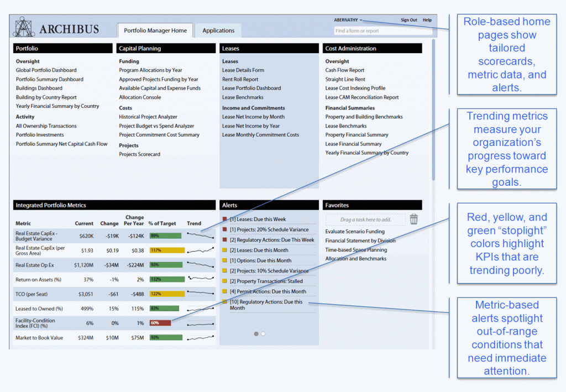
Task: Click yellow marker beside Options: Due this Month
Action: [224, 260]
